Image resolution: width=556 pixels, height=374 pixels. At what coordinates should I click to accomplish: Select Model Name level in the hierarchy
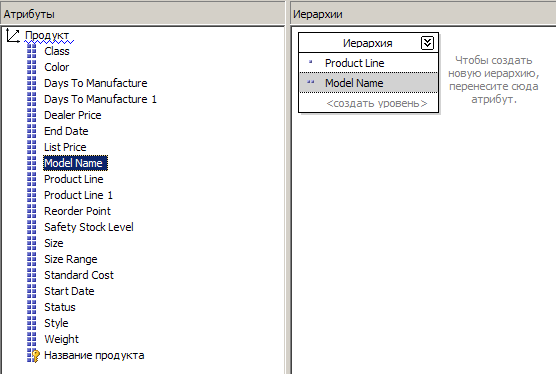(x=368, y=83)
